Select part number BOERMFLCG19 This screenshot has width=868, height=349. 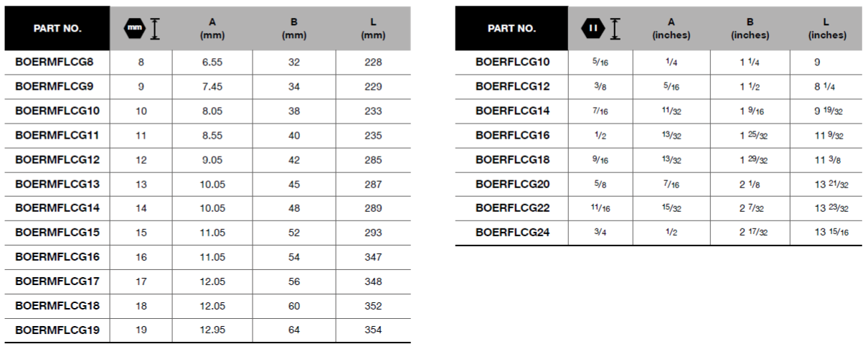[x=57, y=330]
